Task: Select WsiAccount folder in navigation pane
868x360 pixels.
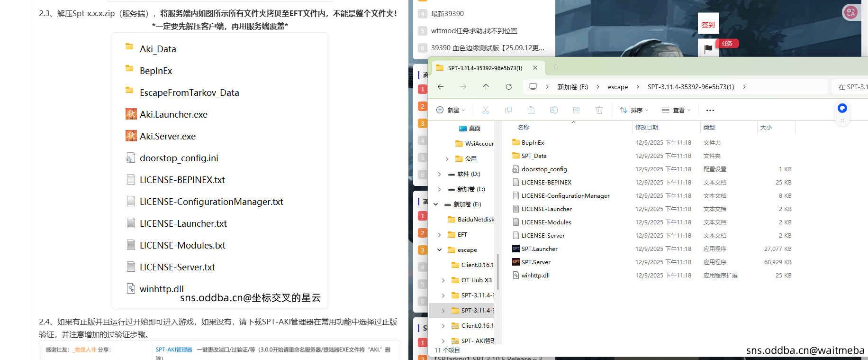Action: tap(474, 144)
